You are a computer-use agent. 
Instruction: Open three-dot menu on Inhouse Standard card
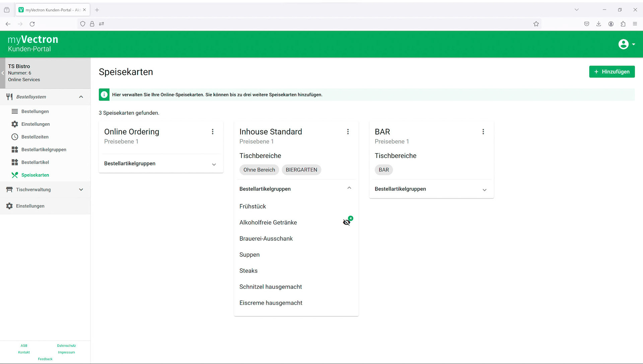348,132
